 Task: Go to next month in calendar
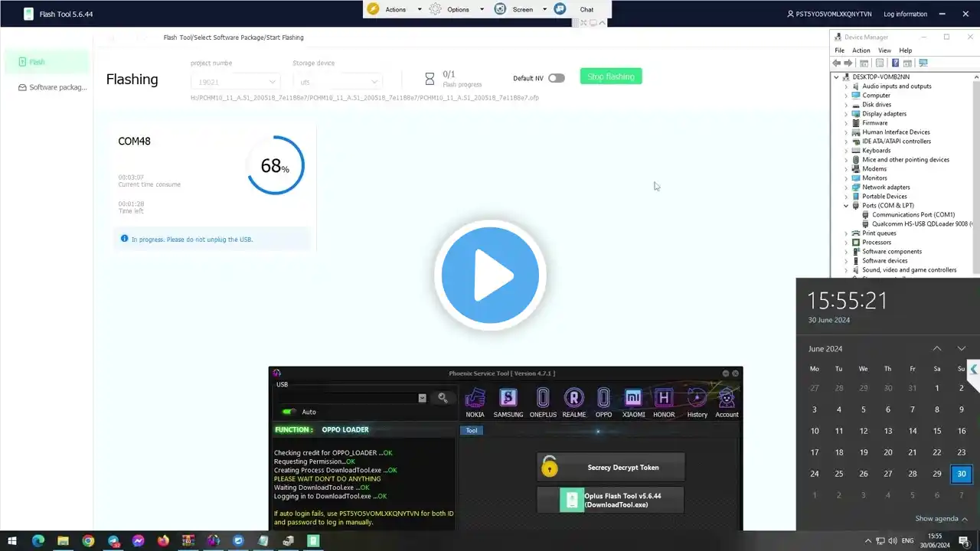962,348
